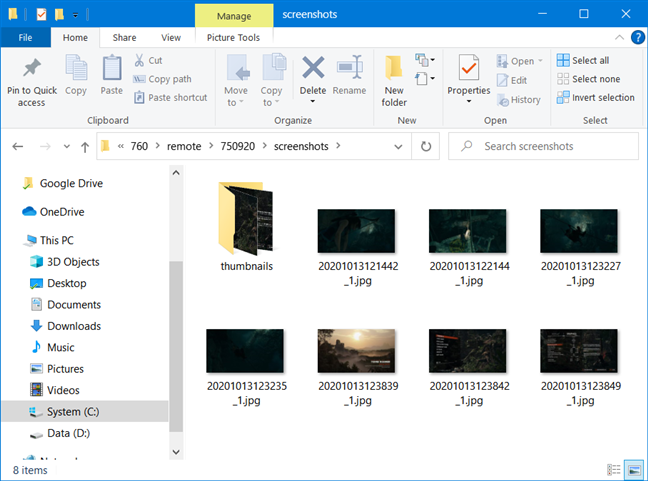Screen dimensions: 648x481
Task: Click the Paste clipboard icon
Action: [112, 67]
